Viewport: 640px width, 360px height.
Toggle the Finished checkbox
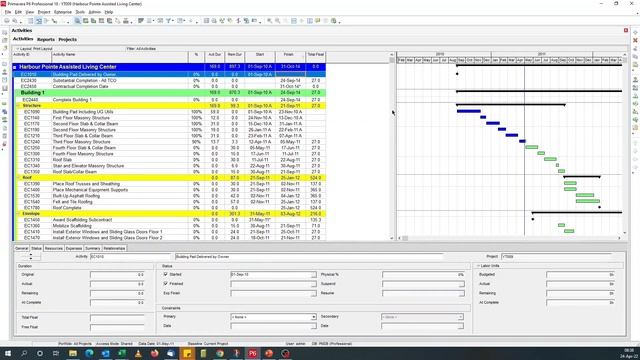click(165, 283)
